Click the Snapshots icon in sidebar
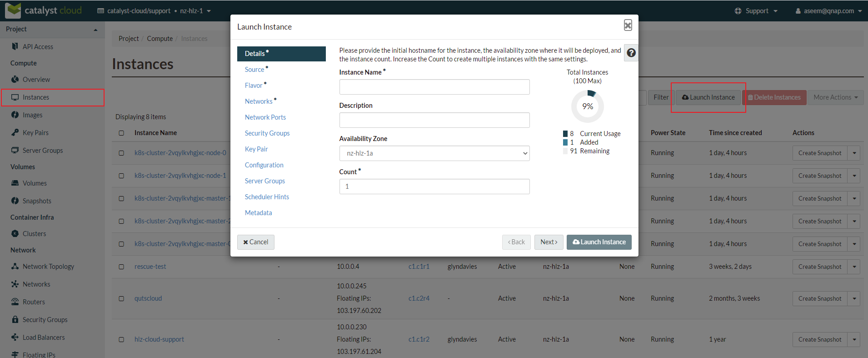868x358 pixels. (15, 201)
